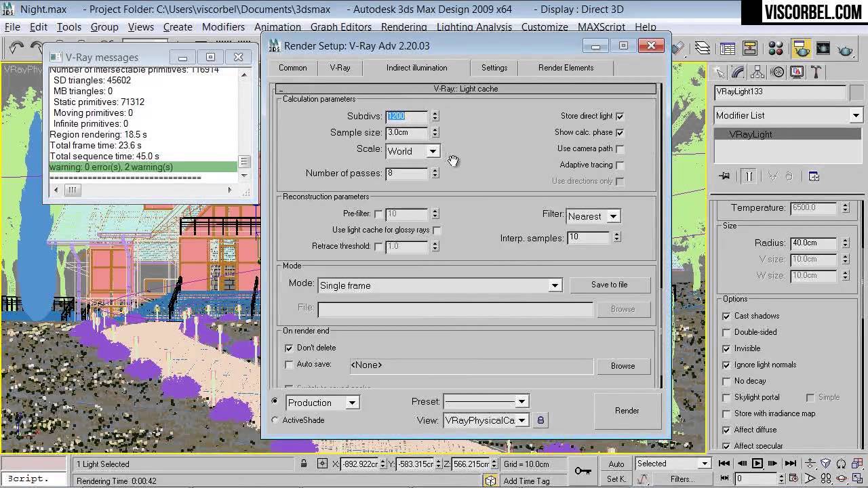Image resolution: width=868 pixels, height=488 pixels.
Task: Click the Quick Render teapot icon
Action: (846, 49)
